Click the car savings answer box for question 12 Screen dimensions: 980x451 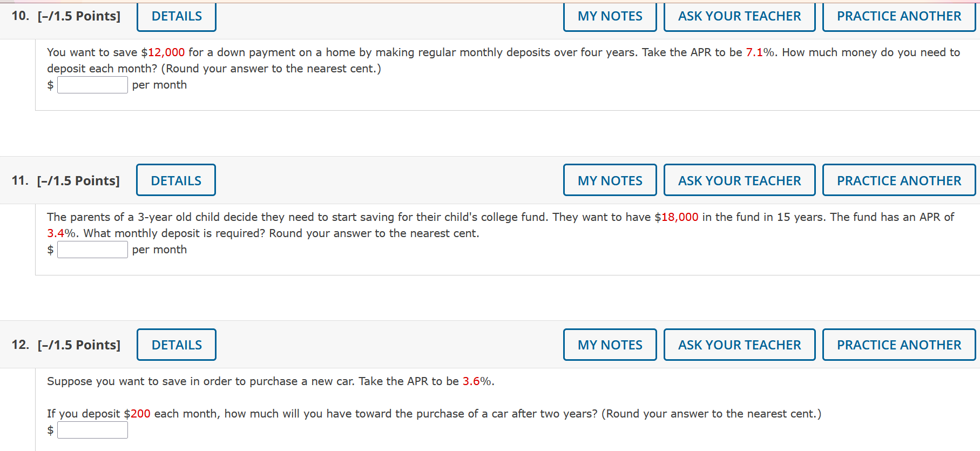click(x=92, y=429)
